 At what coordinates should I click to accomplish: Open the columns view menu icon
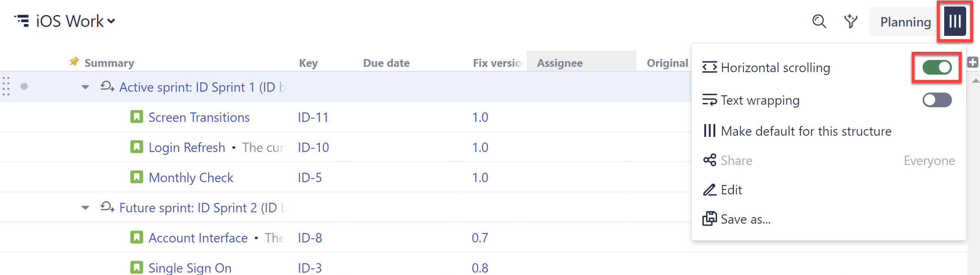tap(955, 21)
